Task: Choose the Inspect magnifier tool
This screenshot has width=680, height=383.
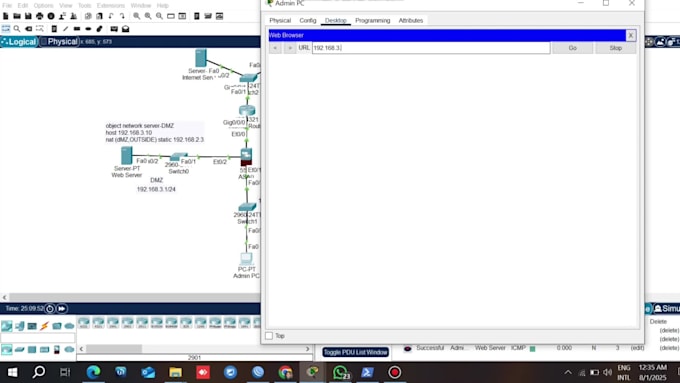Action: tap(17, 29)
